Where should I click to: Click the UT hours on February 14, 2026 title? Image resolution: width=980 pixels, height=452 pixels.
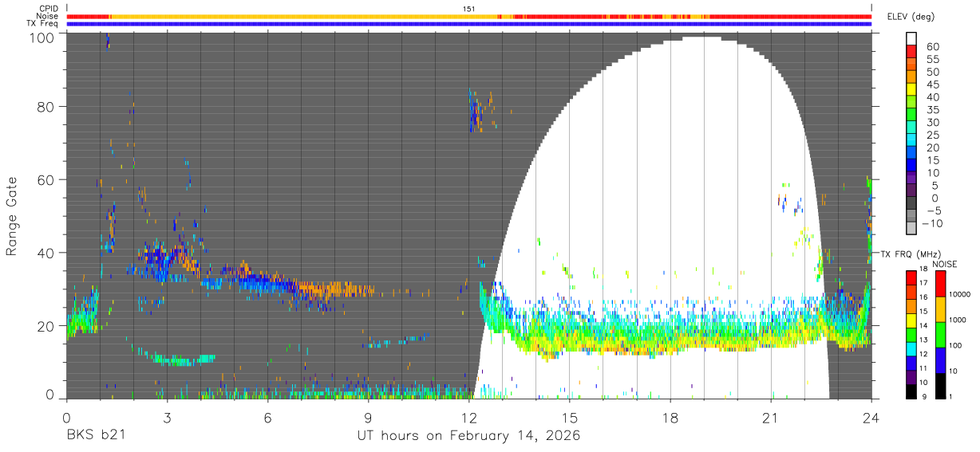pyautogui.click(x=468, y=436)
